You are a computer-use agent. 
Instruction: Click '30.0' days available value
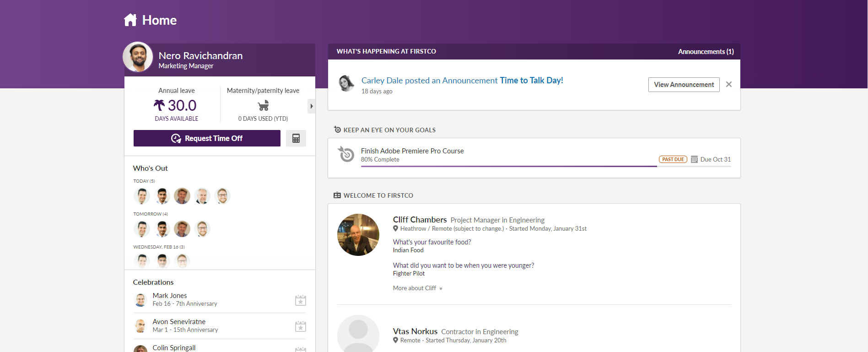[x=182, y=105]
